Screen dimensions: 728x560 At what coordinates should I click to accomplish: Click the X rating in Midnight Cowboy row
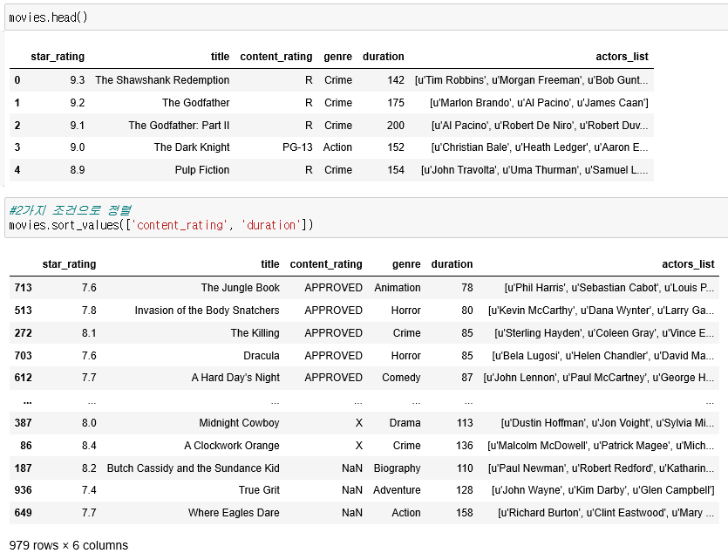click(x=359, y=422)
